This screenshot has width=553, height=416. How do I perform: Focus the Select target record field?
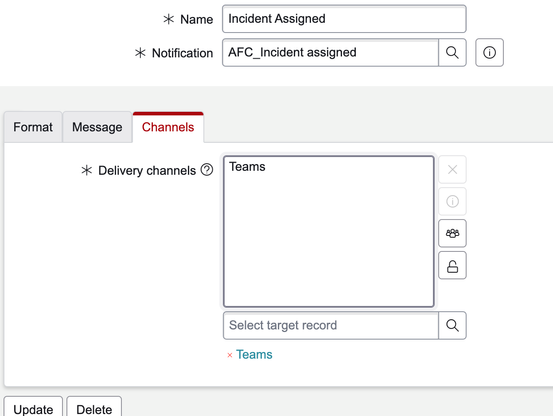pyautogui.click(x=331, y=325)
